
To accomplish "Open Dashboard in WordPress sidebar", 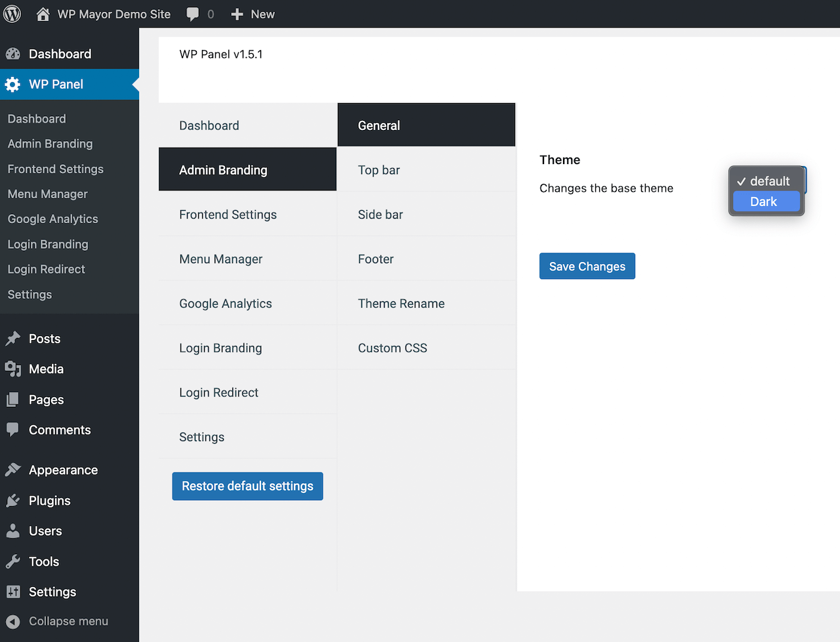I will tap(70, 54).
